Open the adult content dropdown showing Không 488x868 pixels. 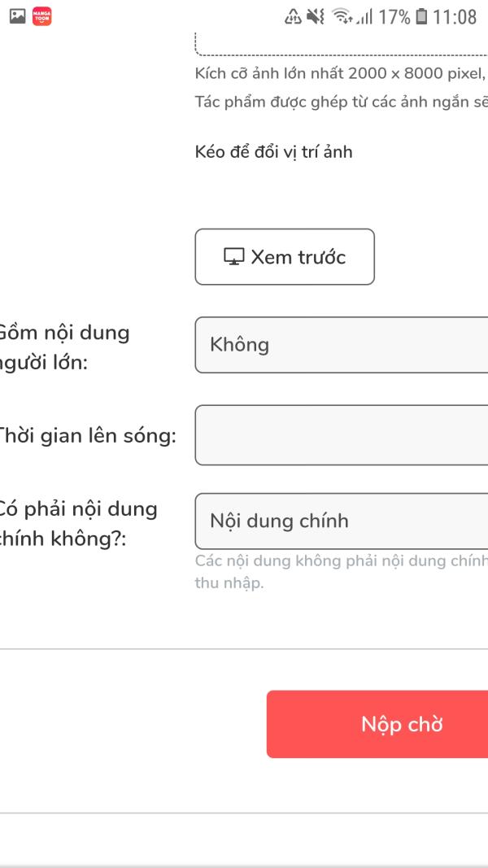pos(342,345)
